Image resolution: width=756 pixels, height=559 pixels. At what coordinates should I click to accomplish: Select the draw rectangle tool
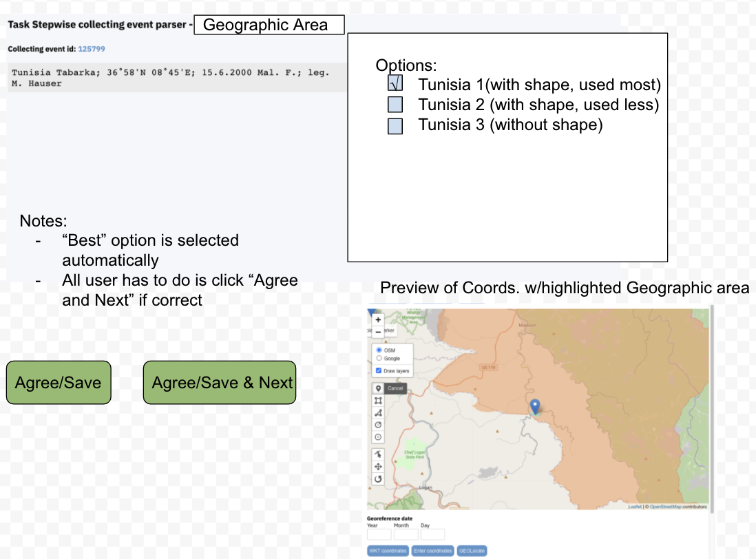(378, 401)
